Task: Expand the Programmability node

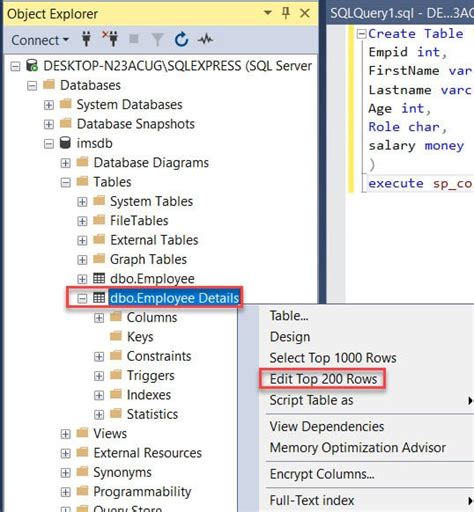Action: (x=66, y=492)
